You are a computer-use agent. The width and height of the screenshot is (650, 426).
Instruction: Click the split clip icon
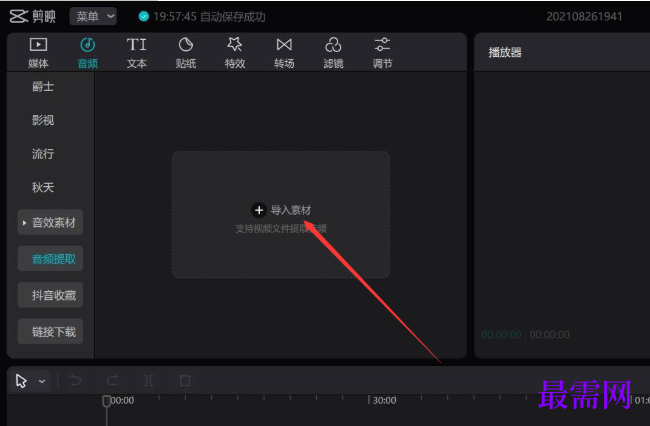point(149,380)
